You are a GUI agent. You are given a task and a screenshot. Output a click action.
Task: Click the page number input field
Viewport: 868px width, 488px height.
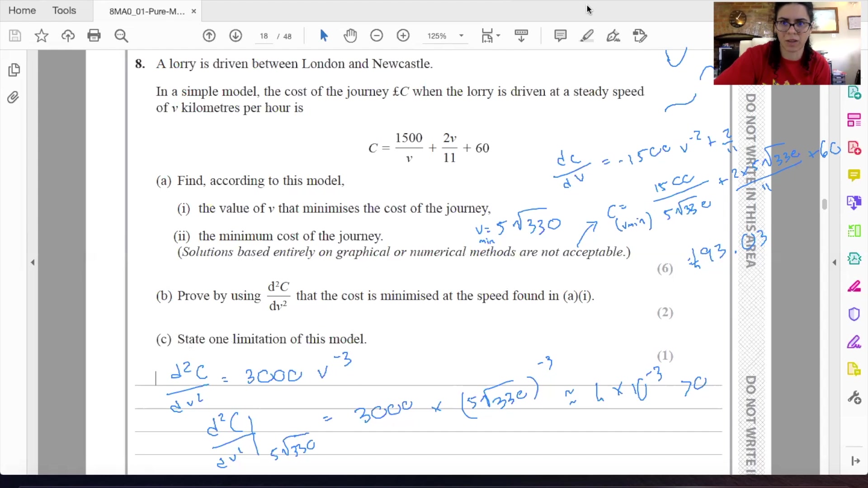[264, 36]
